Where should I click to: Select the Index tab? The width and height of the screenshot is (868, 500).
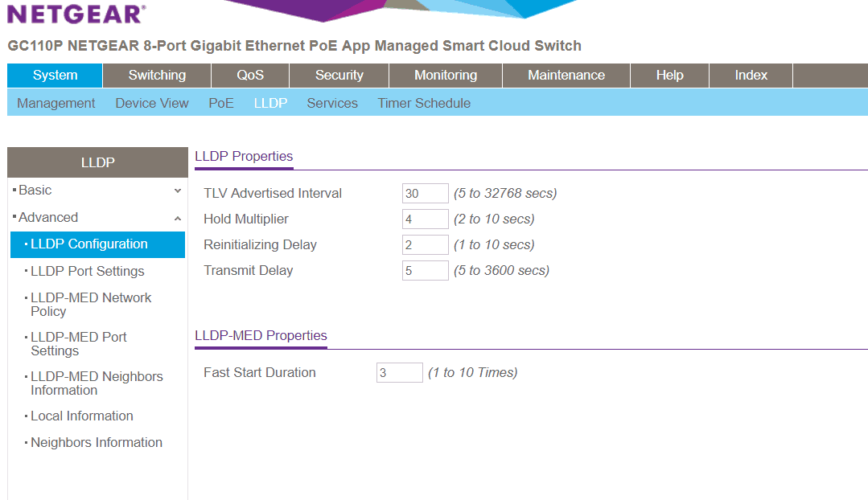(751, 76)
